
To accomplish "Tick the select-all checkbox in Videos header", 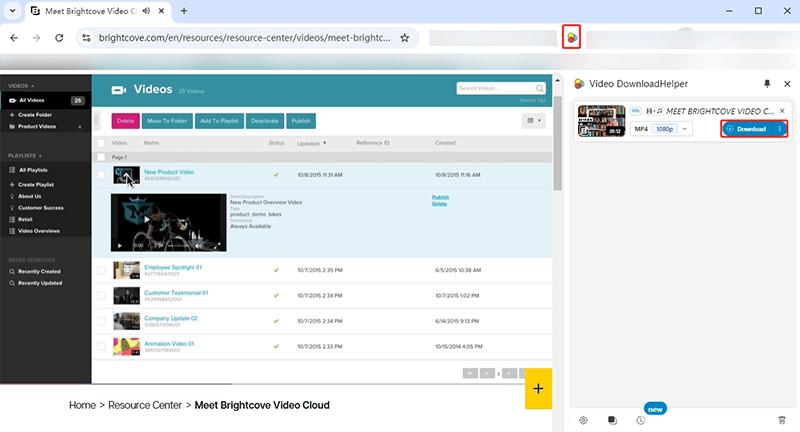I will (x=100, y=143).
